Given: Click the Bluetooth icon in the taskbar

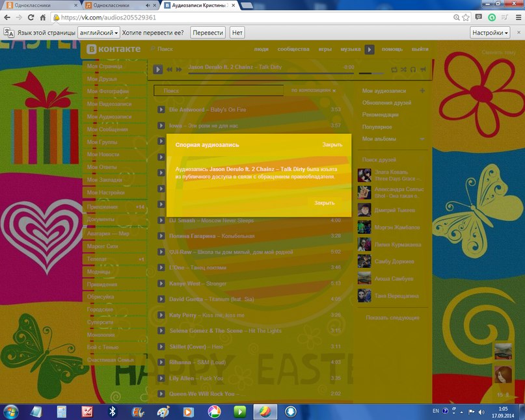Looking at the screenshot, I should (x=113, y=412).
